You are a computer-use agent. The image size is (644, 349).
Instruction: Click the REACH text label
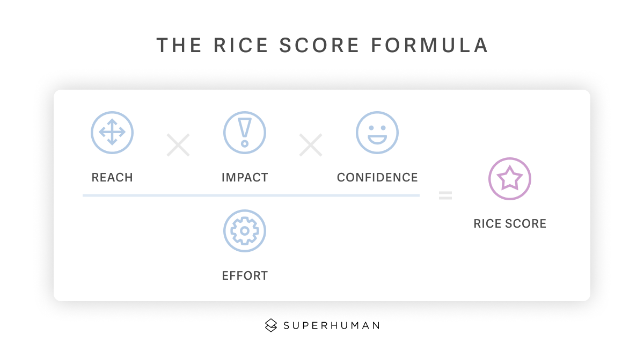point(112,178)
